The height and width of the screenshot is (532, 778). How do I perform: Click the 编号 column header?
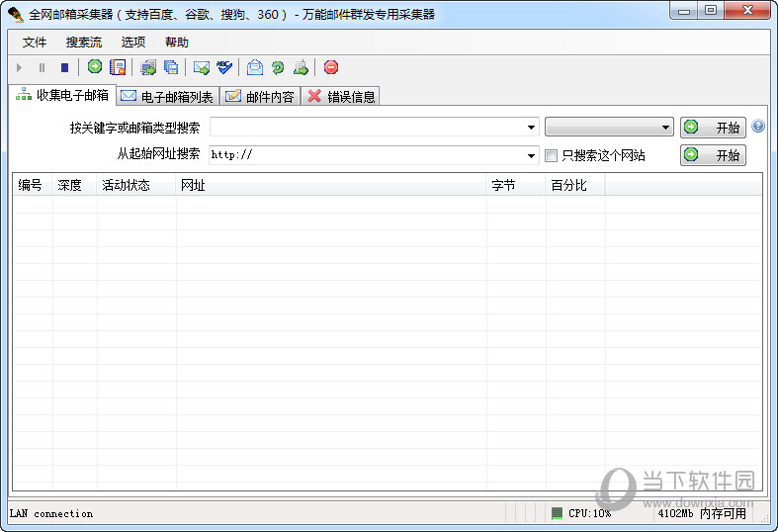coord(33,185)
